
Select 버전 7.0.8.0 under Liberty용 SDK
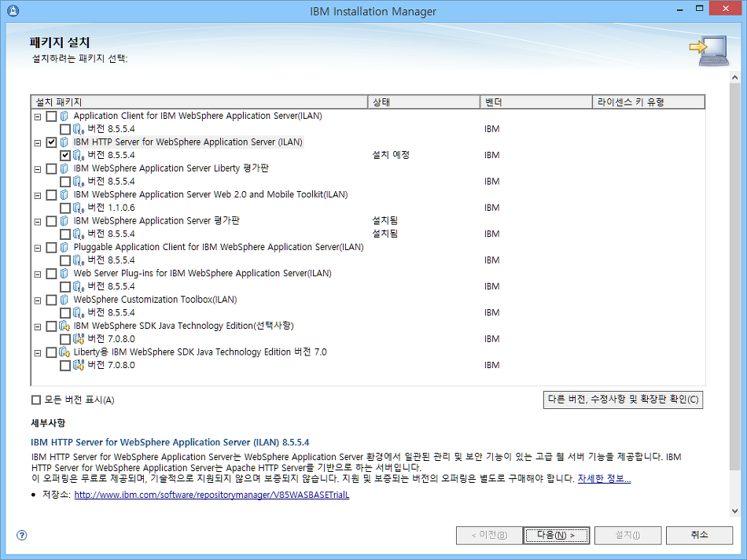tap(111, 365)
